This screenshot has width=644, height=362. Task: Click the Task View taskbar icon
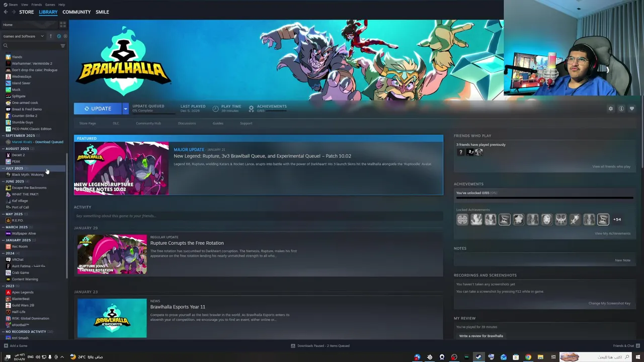[553, 357]
